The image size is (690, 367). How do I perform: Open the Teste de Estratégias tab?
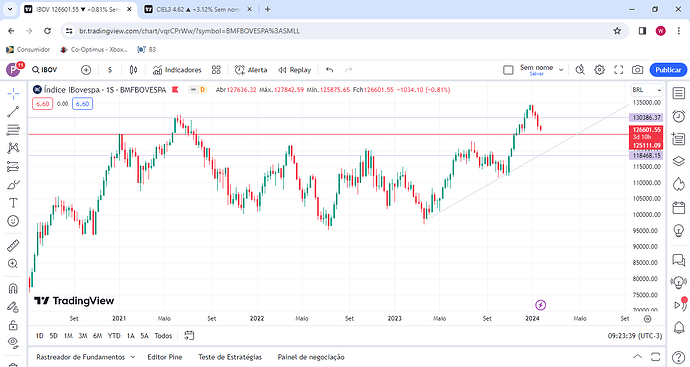(x=230, y=357)
